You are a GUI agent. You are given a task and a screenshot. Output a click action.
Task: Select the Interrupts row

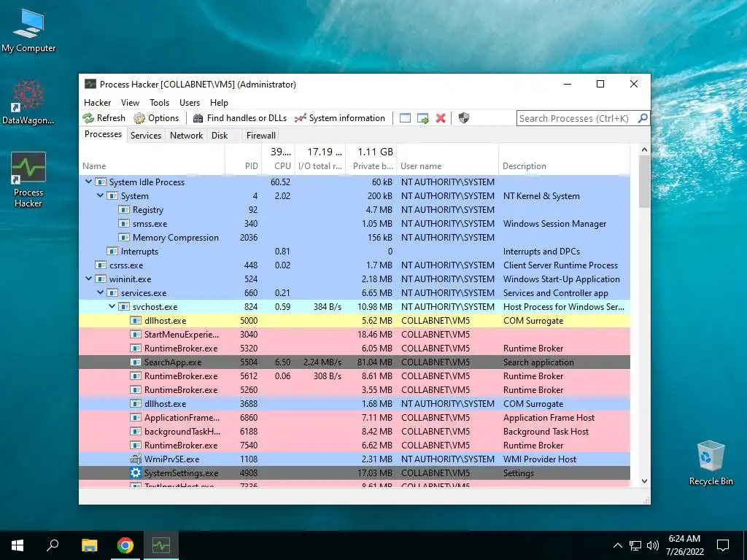tap(355, 252)
